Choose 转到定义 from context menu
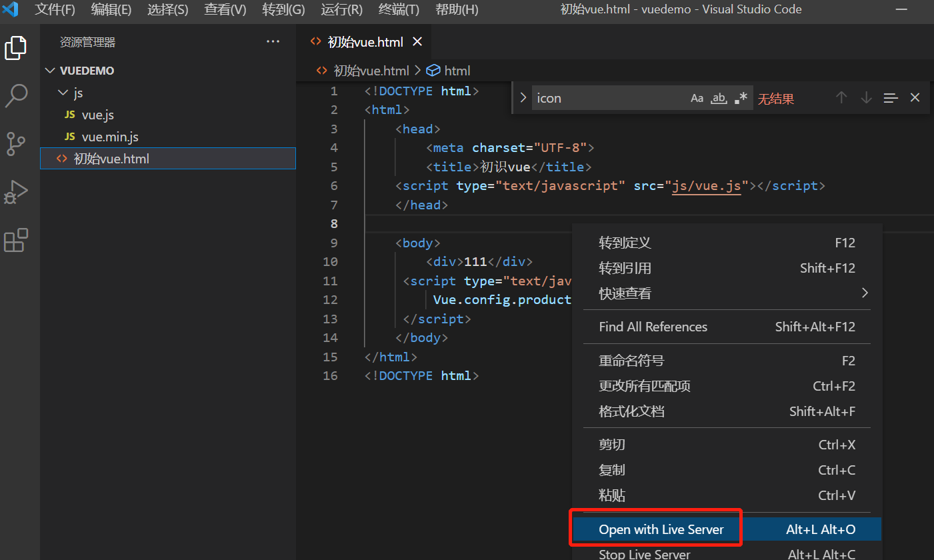 tap(727, 243)
